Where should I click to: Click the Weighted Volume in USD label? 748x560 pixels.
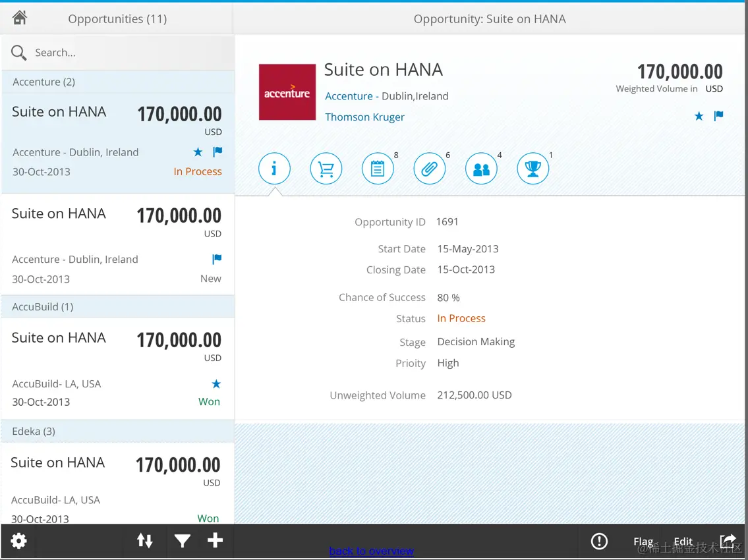[x=670, y=89]
